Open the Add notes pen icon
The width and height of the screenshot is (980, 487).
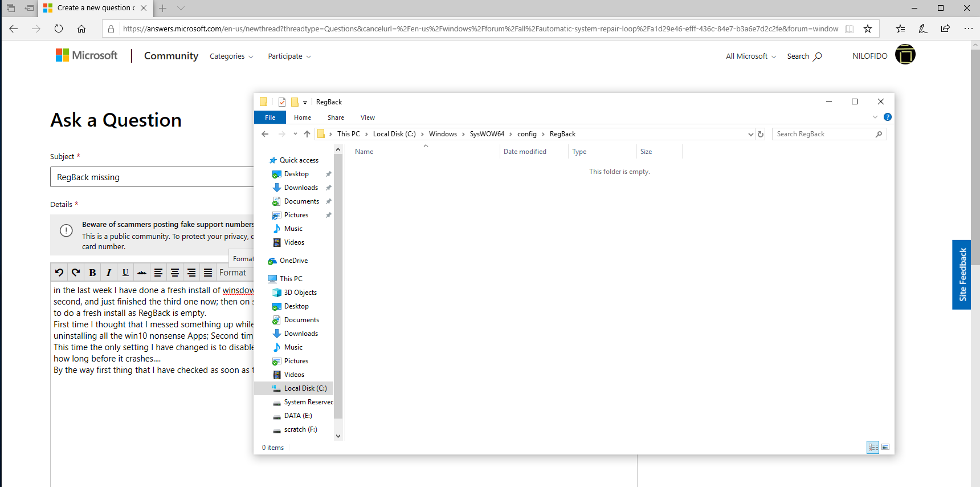[923, 29]
